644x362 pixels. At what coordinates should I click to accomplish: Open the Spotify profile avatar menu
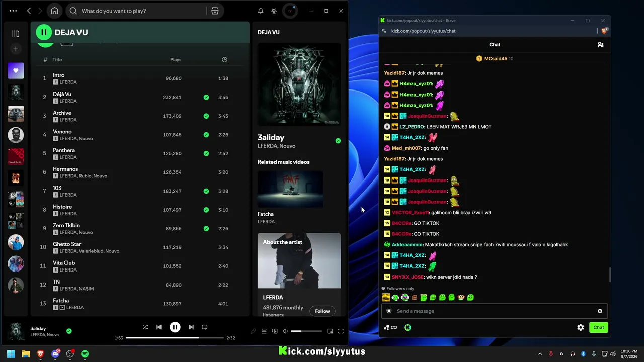[x=290, y=11]
